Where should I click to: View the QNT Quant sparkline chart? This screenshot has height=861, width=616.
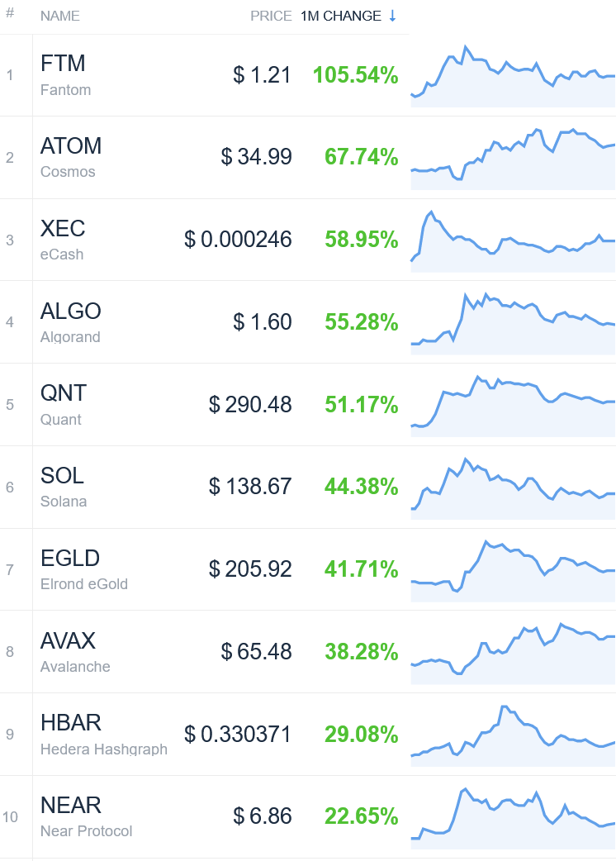(513, 405)
